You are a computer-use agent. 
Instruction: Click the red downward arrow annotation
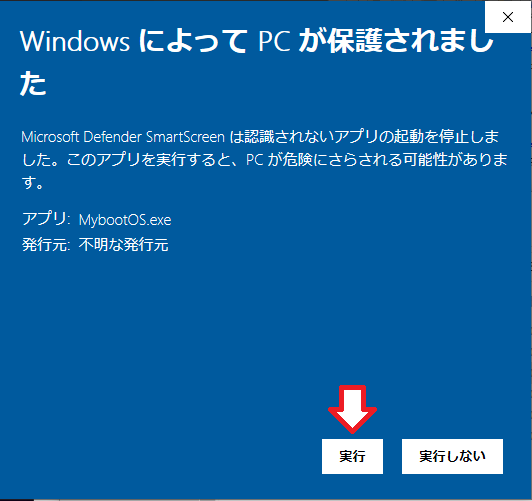pos(352,409)
